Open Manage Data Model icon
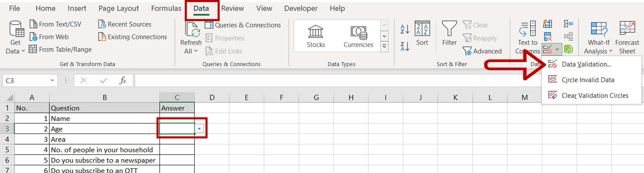 tap(568, 49)
